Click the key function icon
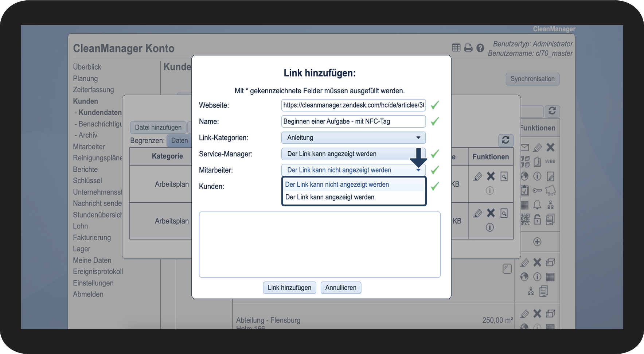This screenshot has width=644, height=354. pos(537,191)
